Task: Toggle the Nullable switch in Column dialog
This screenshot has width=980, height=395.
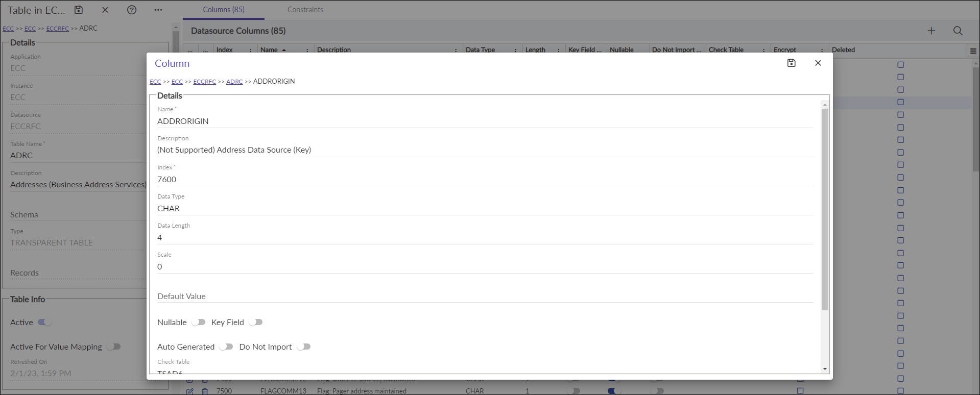Action: pos(199,323)
